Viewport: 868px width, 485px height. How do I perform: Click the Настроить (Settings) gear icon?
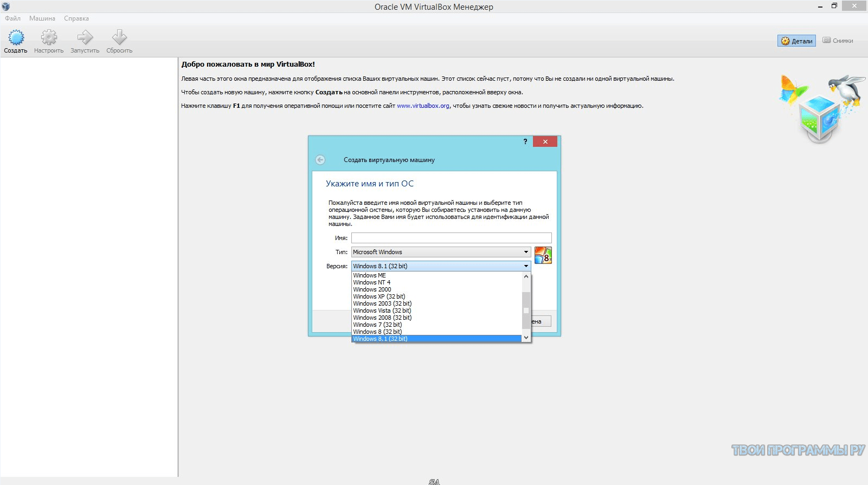49,38
